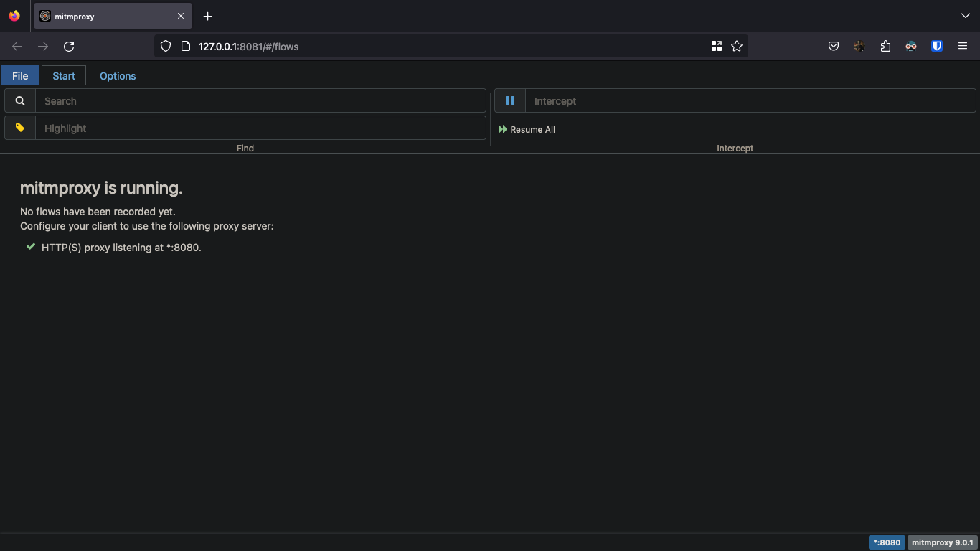Reload the mitmproxy page
980x551 pixels.
click(69, 46)
